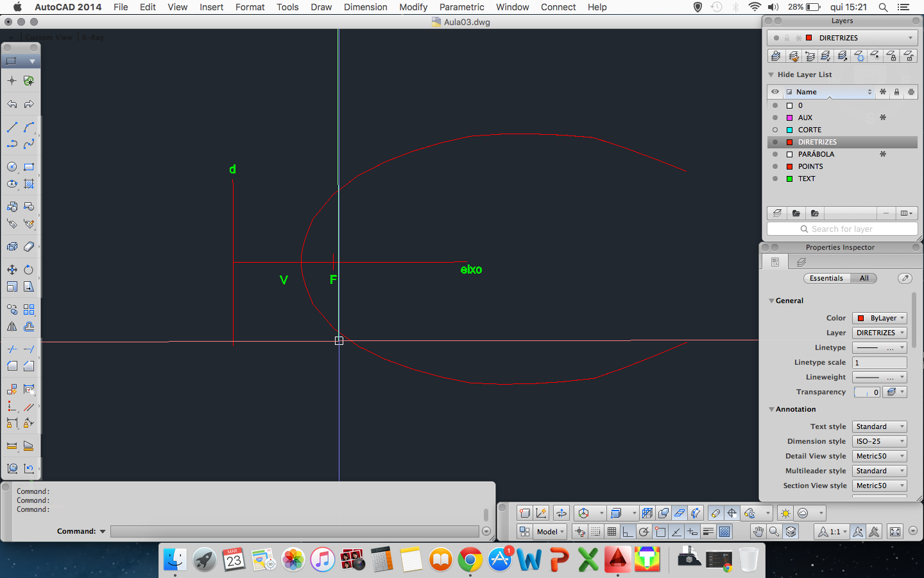
Task: Open the Modify menu
Action: pyautogui.click(x=413, y=7)
